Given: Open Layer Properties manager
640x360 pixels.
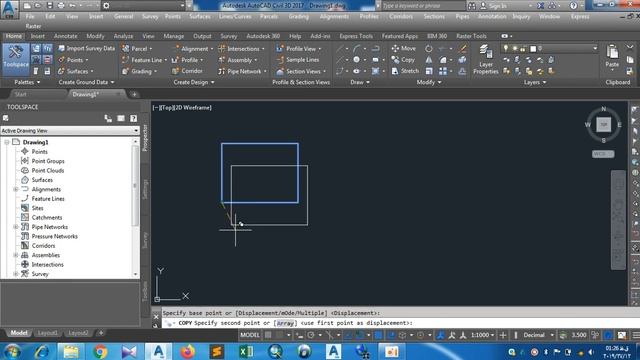Looking at the screenshot, I should point(485,60).
